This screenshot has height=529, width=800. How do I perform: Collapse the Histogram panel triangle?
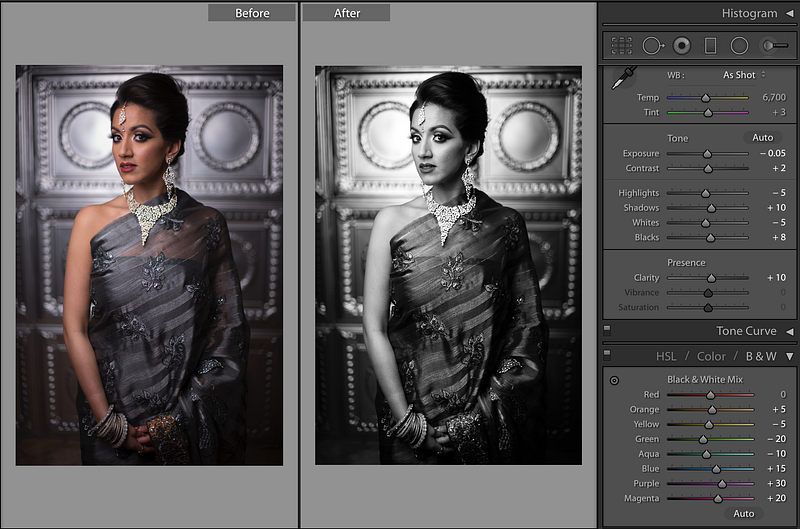pos(790,14)
